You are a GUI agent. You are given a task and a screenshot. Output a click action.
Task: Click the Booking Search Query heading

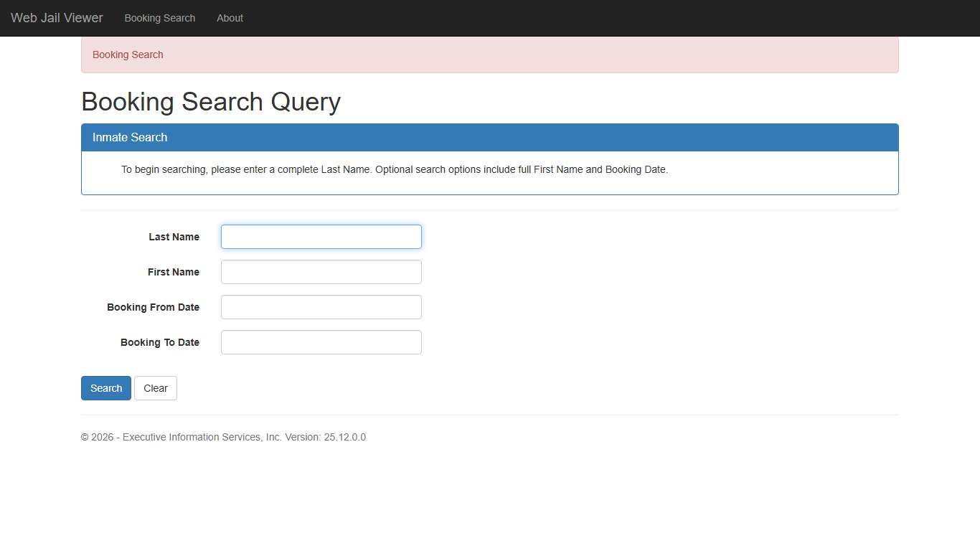[210, 102]
